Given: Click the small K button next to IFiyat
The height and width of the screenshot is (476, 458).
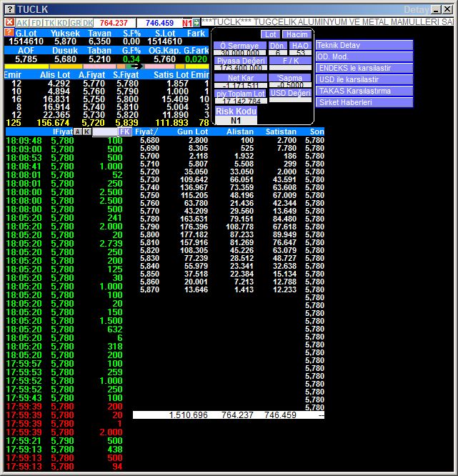Looking at the screenshot, I should click(86, 132).
